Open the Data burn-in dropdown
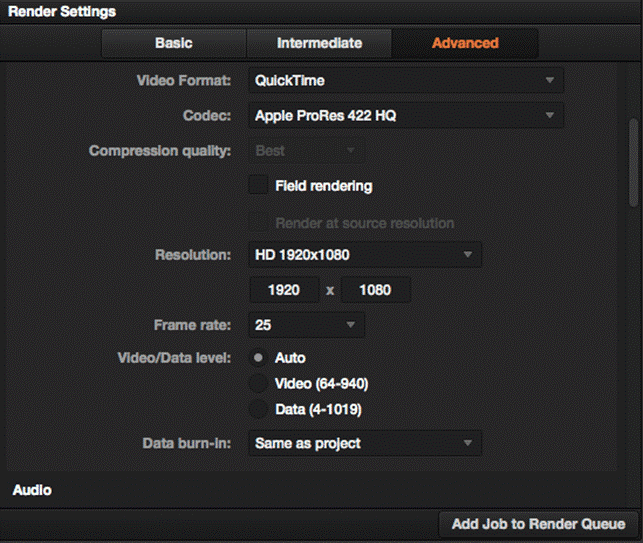Screen dimensions: 643x543 tap(364, 443)
